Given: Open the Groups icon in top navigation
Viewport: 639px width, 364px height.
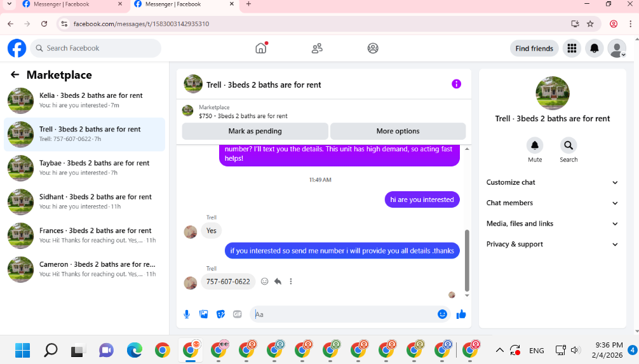Looking at the screenshot, I should click(x=373, y=48).
